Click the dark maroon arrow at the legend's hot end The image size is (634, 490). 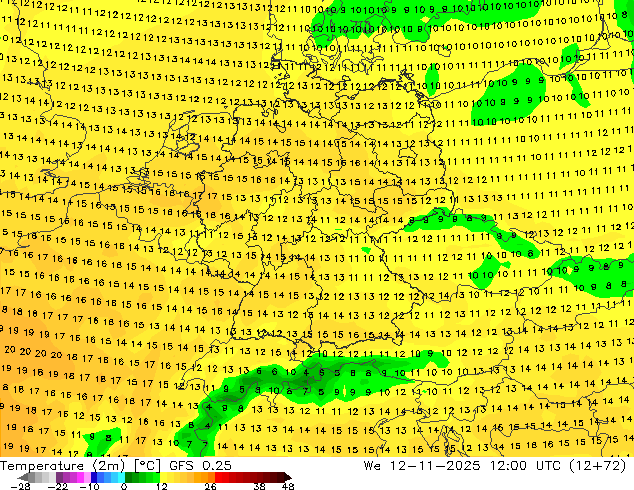coord(287,477)
